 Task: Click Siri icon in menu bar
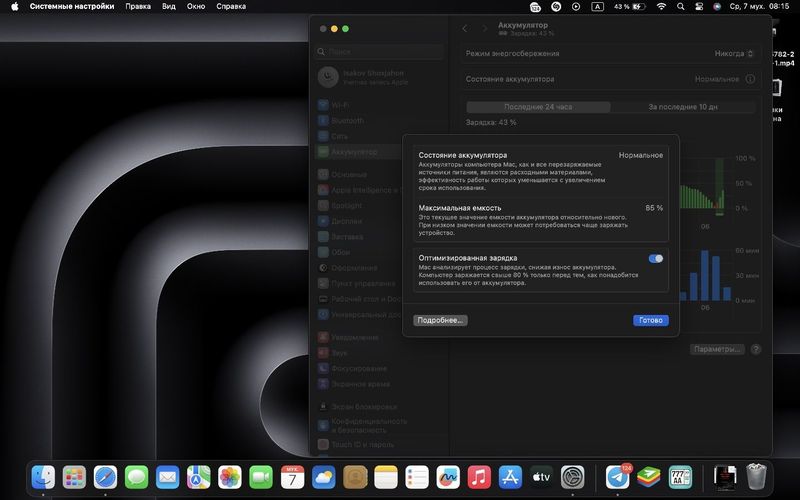717,7
